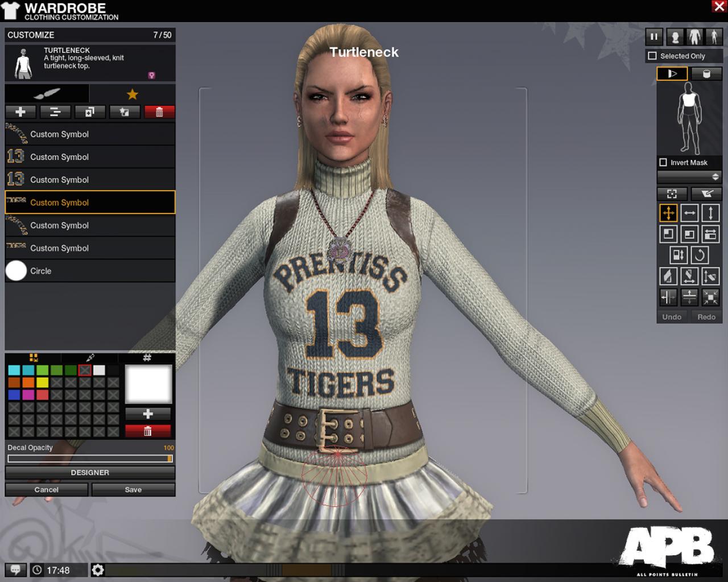Open the hash color code tab
Viewport: 728px width, 582px height.
point(147,357)
